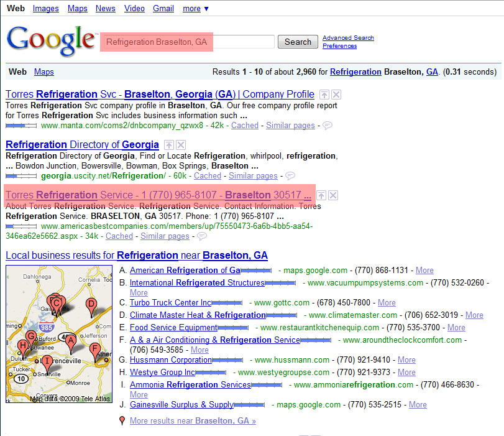Focus the search query input field

pos(188,42)
